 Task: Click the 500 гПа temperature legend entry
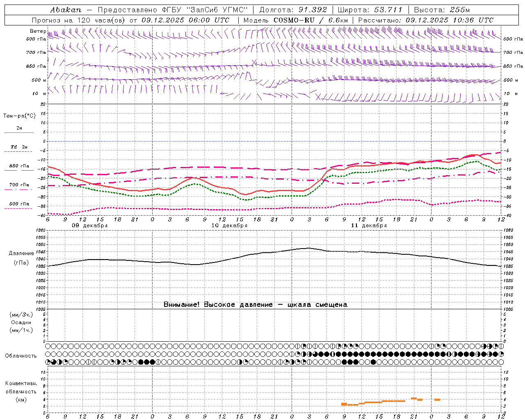(x=19, y=204)
